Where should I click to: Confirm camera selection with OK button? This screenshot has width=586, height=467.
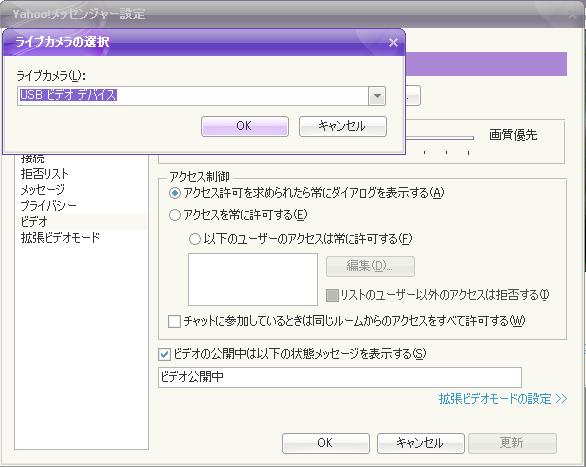pos(245,126)
